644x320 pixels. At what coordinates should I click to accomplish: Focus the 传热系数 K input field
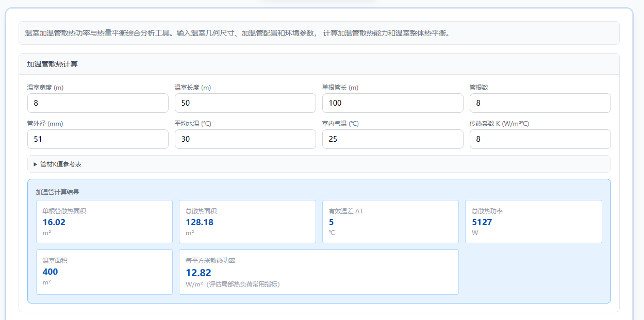coord(540,139)
